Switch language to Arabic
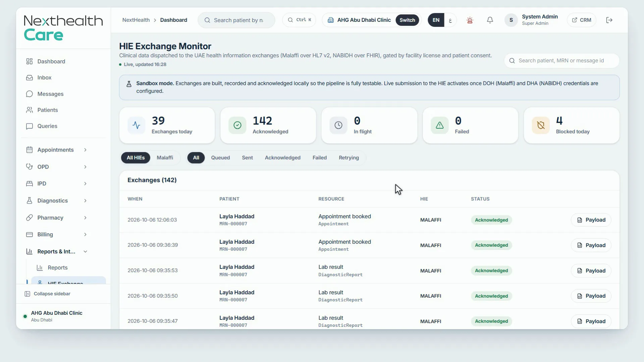Screen dimensions: 644x362 point(450,20)
